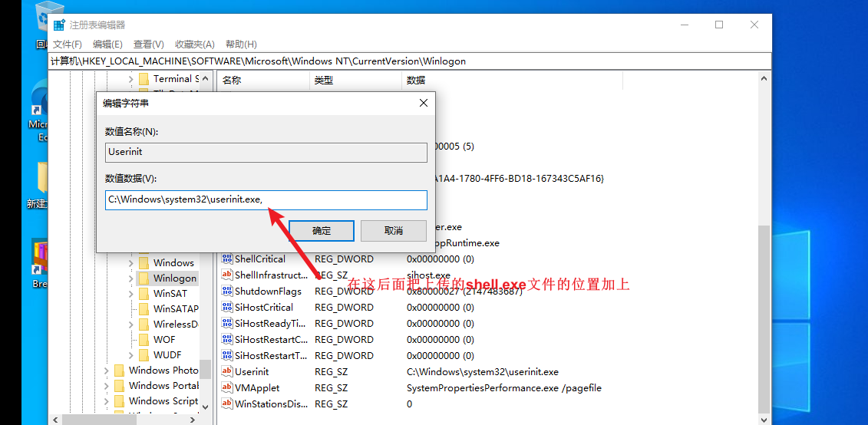The image size is (868, 425).
Task: Click the ShutdownFlags DWORD value icon
Action: tap(227, 291)
